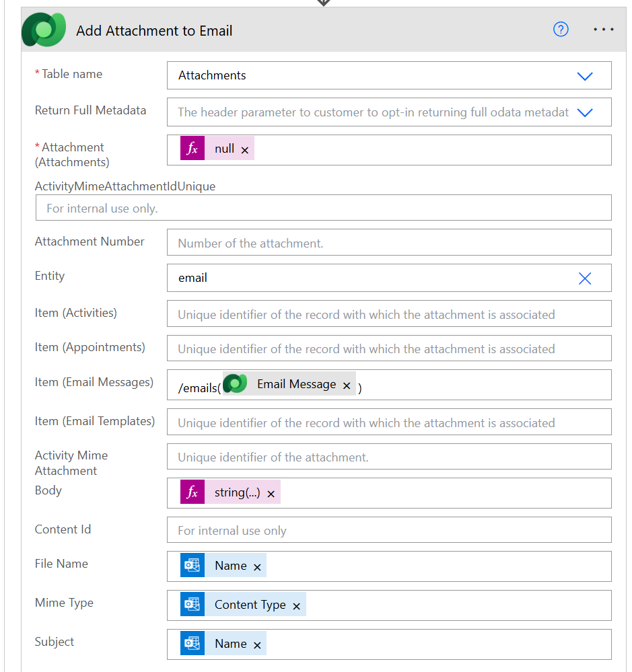
Task: Click the ActivityMimeAttachmentIdUnique input field
Action: pos(323,208)
